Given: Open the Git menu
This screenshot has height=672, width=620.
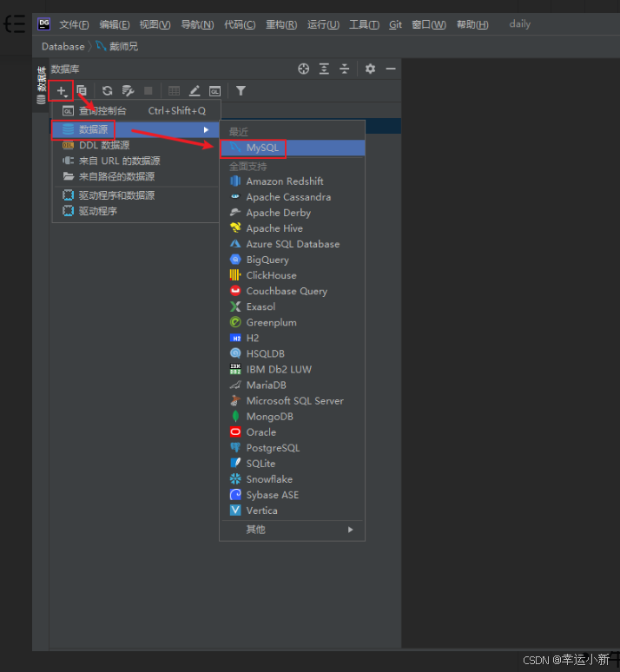Looking at the screenshot, I should pyautogui.click(x=395, y=24).
